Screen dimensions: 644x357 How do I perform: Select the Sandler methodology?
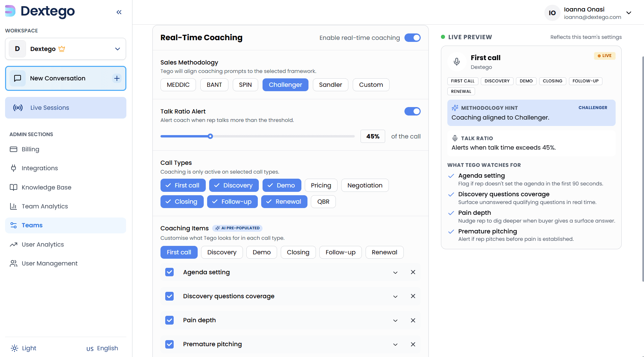coord(330,85)
